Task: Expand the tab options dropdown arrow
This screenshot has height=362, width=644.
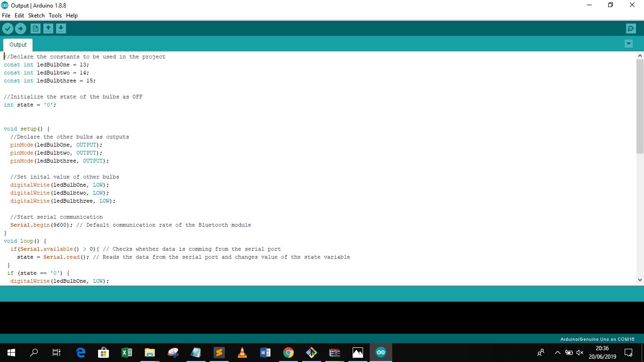Action: 628,44
